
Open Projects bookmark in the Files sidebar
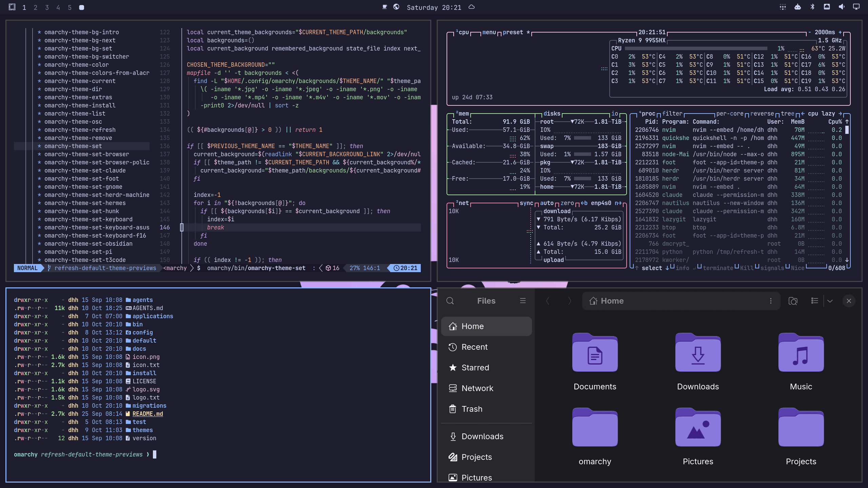[487, 457]
